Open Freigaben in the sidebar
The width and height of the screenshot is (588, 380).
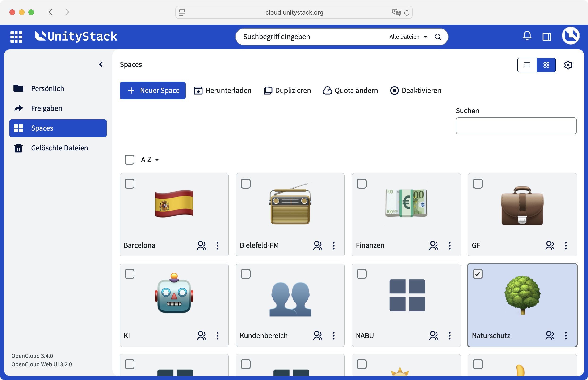click(46, 108)
